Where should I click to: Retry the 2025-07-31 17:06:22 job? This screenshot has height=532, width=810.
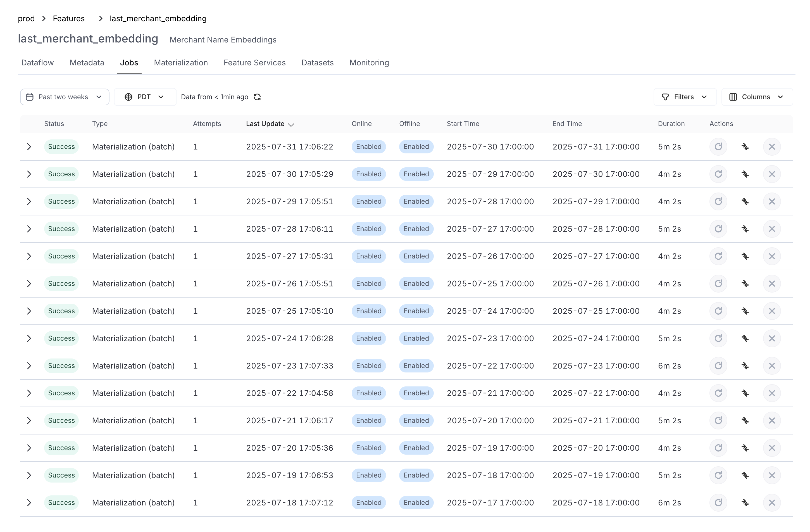[718, 147]
